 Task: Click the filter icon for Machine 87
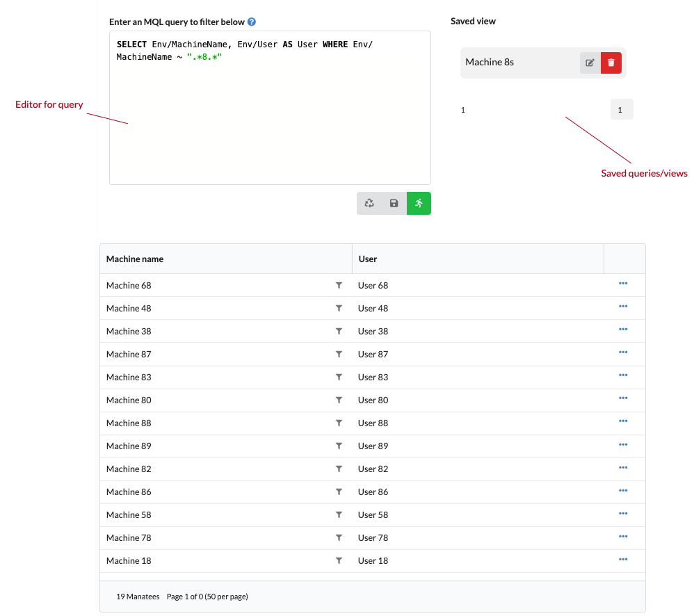339,355
